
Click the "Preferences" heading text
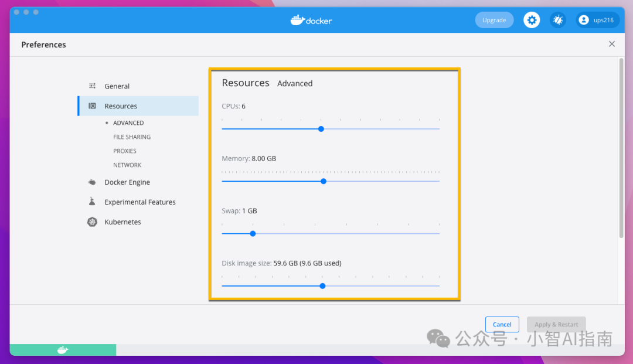point(43,45)
